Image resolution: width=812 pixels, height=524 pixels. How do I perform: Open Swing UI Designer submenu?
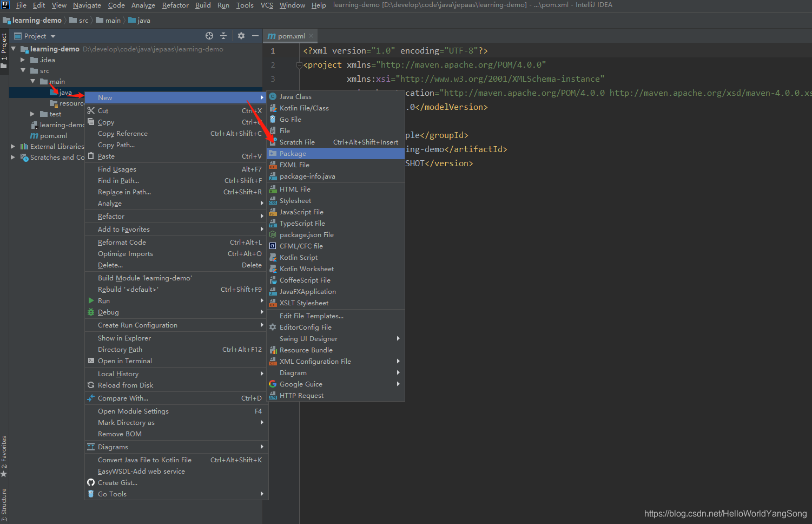336,338
